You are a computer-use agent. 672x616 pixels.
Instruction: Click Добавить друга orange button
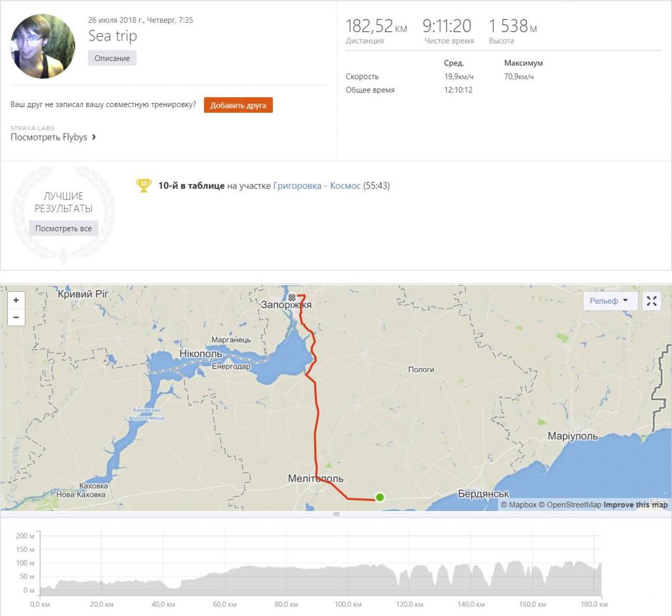(238, 106)
